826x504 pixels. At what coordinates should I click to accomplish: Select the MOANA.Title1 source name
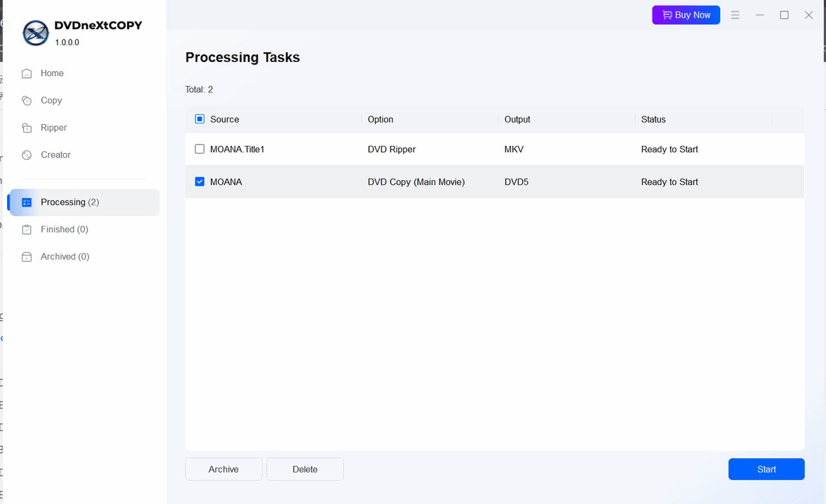(237, 149)
